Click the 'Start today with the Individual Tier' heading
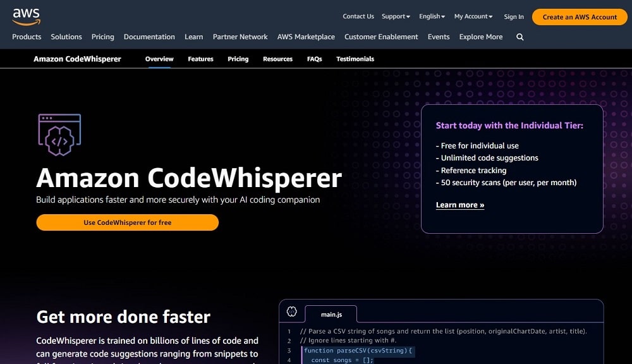632x364 pixels. click(509, 125)
